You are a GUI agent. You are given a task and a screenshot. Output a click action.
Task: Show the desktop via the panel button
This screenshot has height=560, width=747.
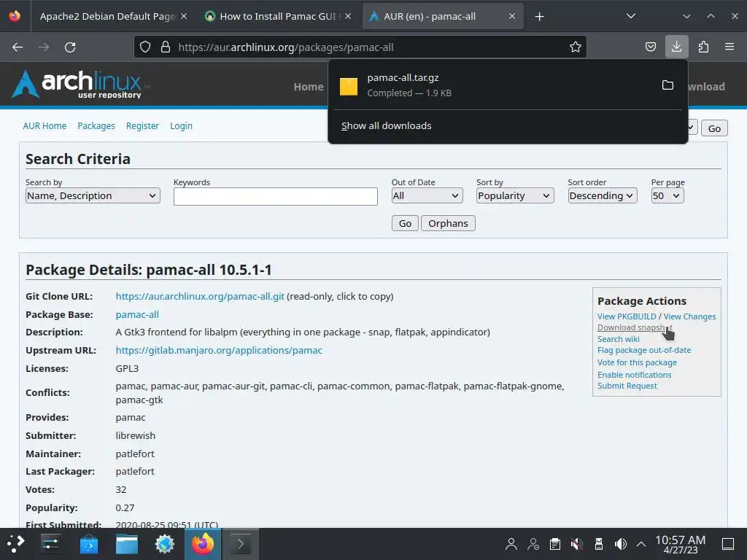point(728,544)
